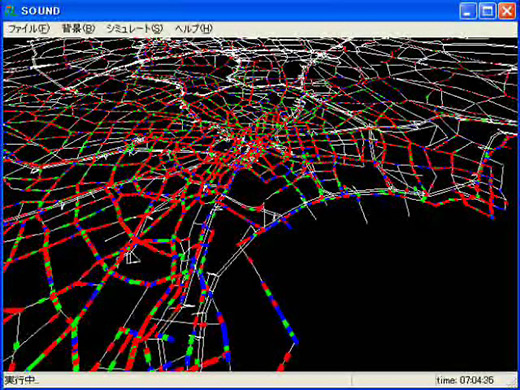Maximize the SOUND window
Screen dimensions: 520x390
tap(487, 11)
